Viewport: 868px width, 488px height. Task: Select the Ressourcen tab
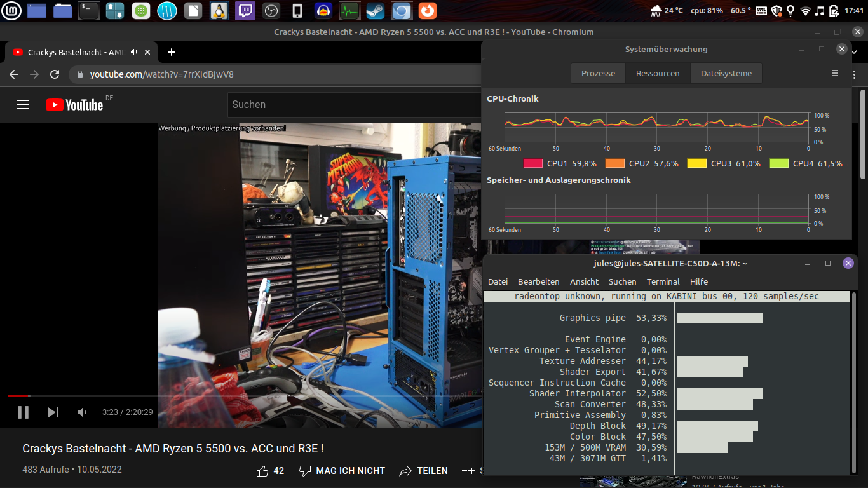tap(658, 73)
